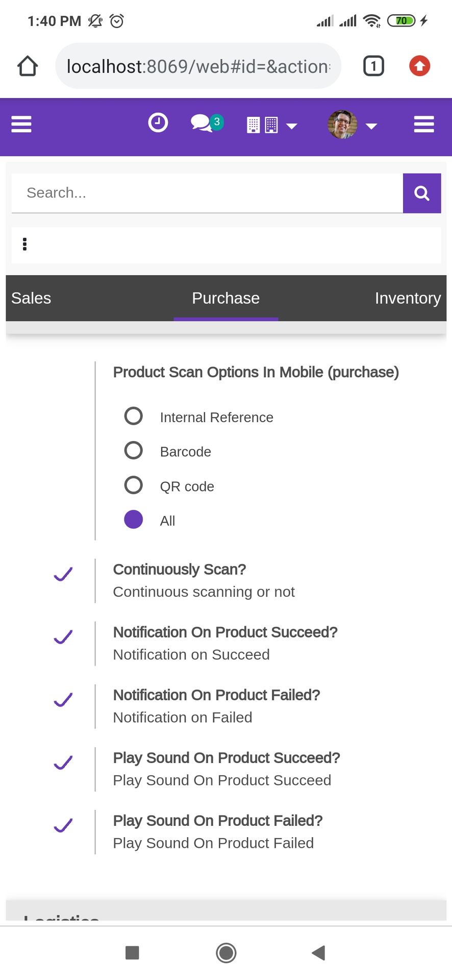Toggle Play Sound On Product Failed checkmark
Viewport: 452px width, 980px height.
[x=63, y=825]
